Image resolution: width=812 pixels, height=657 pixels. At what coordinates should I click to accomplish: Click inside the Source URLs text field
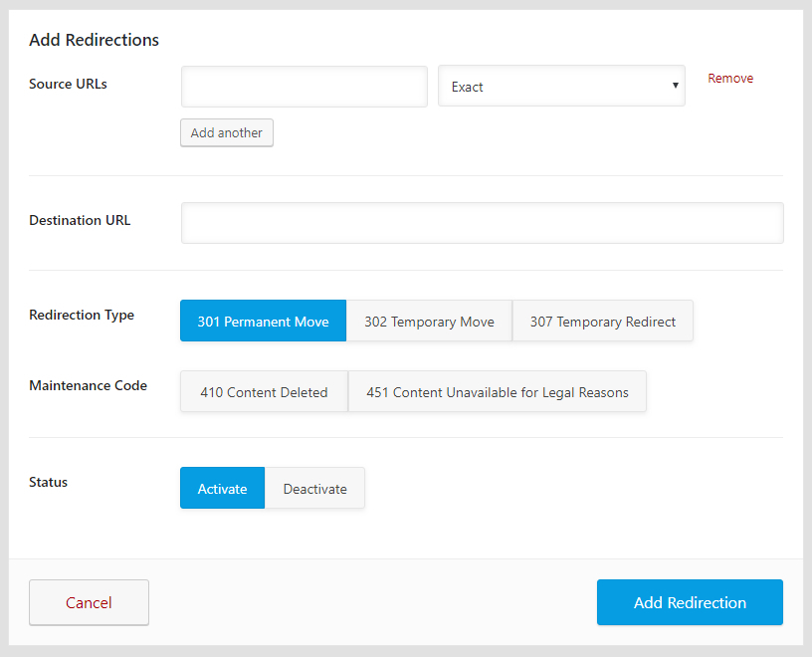pos(304,87)
